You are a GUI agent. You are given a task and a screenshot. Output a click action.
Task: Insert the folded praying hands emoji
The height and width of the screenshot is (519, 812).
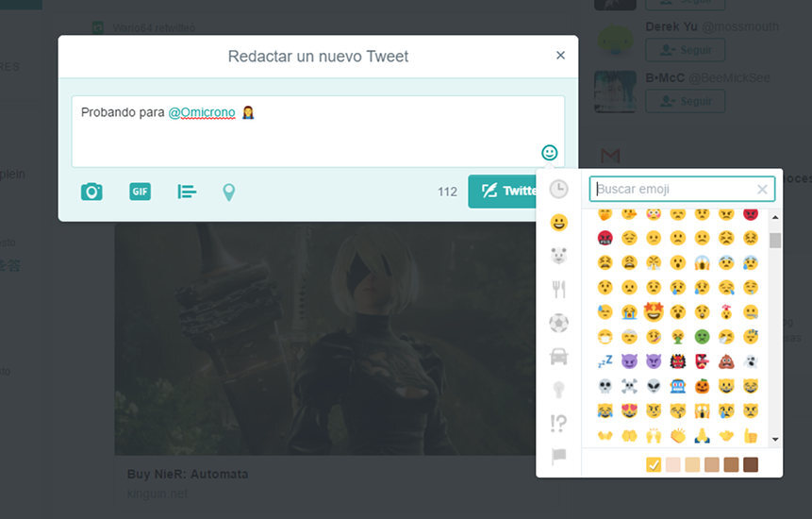(x=703, y=436)
